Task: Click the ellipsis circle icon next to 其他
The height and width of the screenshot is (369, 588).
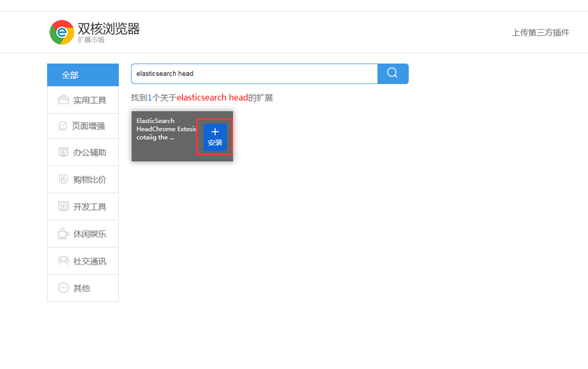Action: [64, 288]
